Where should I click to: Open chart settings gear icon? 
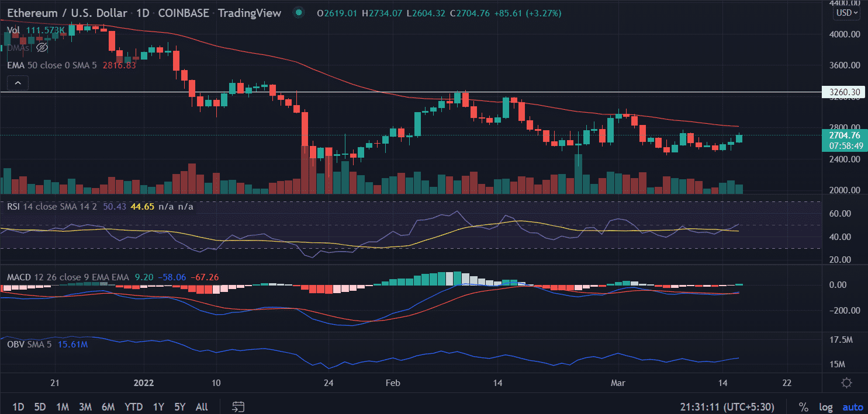(846, 383)
